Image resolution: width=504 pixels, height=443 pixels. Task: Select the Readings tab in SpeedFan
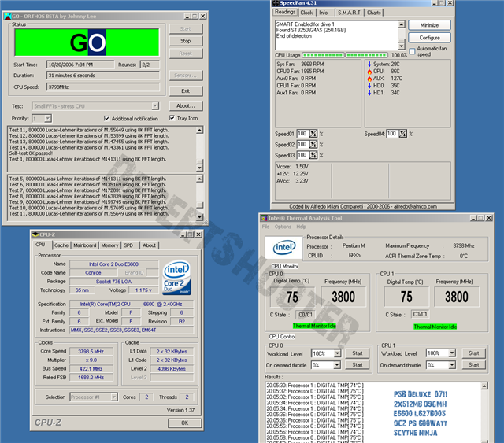pos(285,12)
